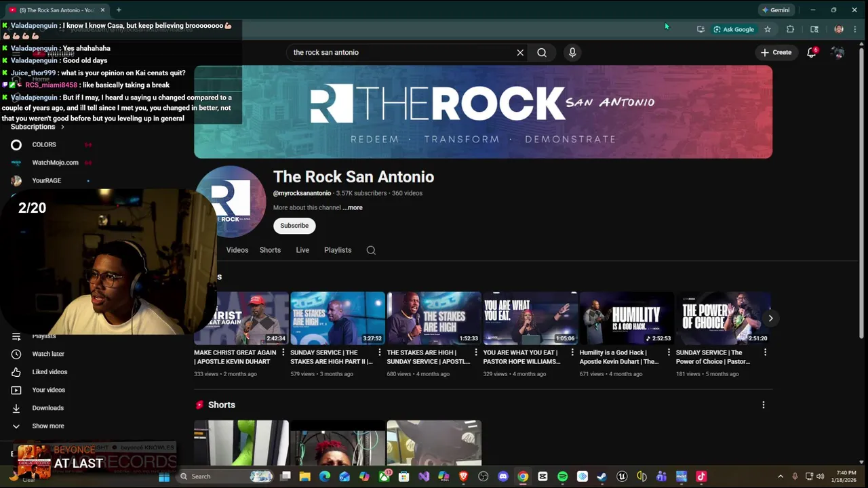Open the Shorts section options menu
Image resolution: width=868 pixels, height=488 pixels.
click(764, 405)
